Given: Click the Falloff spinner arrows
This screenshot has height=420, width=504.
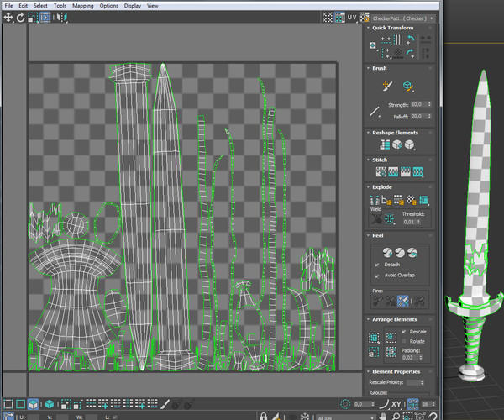Looking at the screenshot, I should point(430,116).
